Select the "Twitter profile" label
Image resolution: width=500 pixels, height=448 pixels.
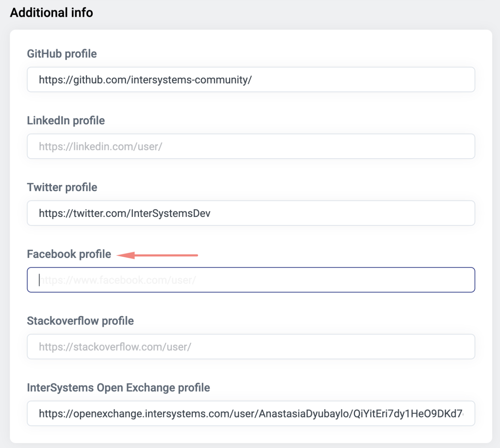pyautogui.click(x=62, y=187)
